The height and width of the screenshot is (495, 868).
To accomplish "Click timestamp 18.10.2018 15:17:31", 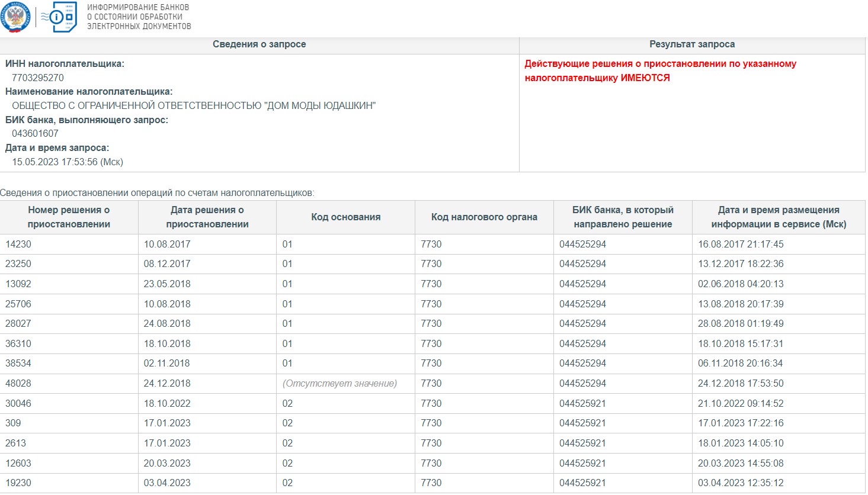I will [x=741, y=344].
